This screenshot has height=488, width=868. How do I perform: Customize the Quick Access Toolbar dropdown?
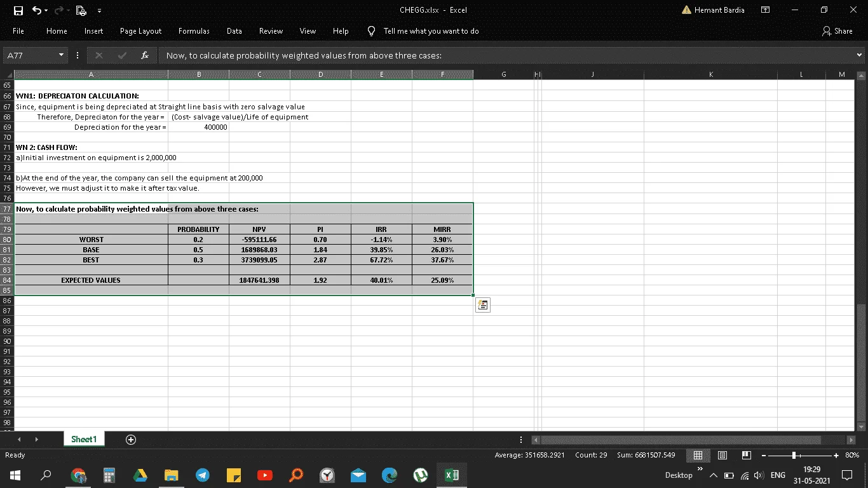click(98, 11)
